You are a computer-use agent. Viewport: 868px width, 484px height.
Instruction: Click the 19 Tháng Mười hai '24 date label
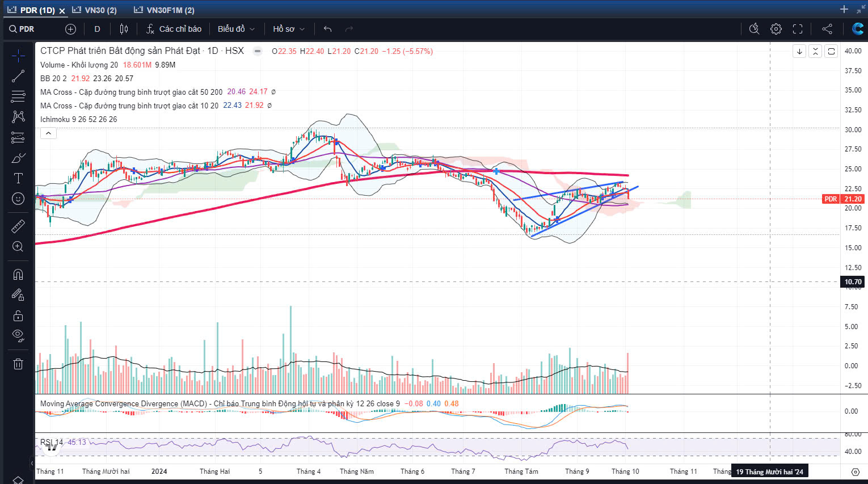(x=769, y=472)
